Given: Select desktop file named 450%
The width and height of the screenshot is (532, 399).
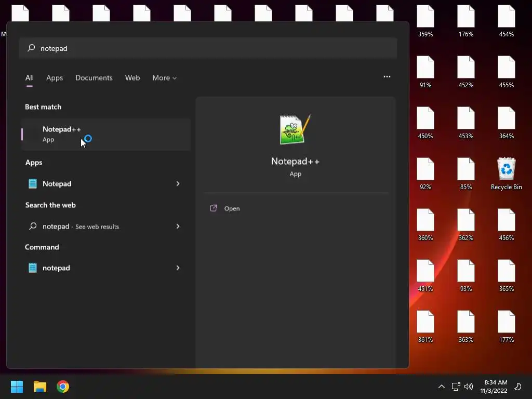Looking at the screenshot, I should tap(425, 123).
